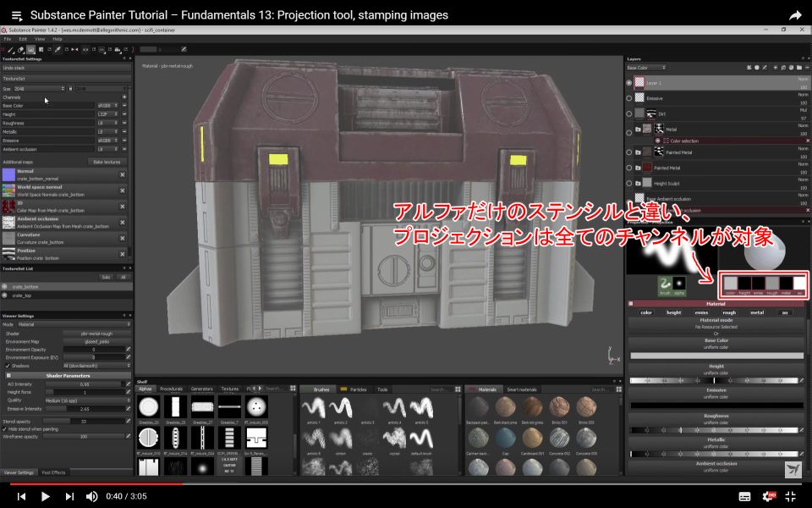This screenshot has width=812, height=508.
Task: Switch Alphas shelf grid view icon
Action: pyautogui.click(x=294, y=389)
